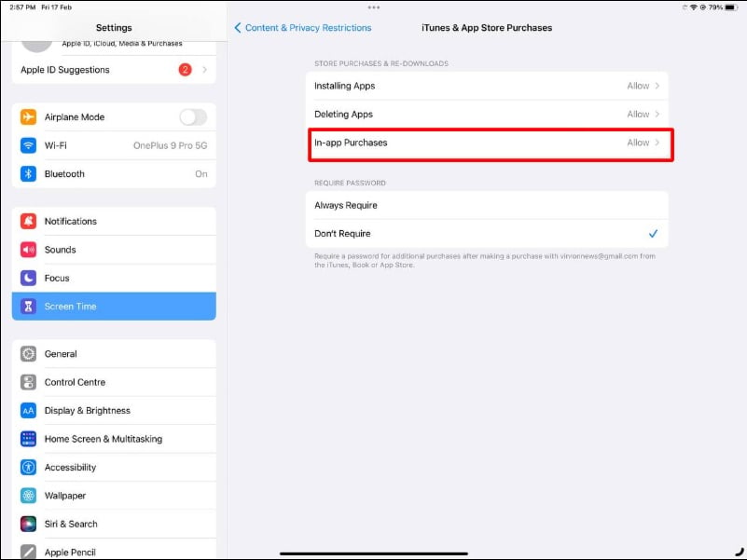
Task: Tap Allow value for Deleting Apps
Action: (x=638, y=114)
